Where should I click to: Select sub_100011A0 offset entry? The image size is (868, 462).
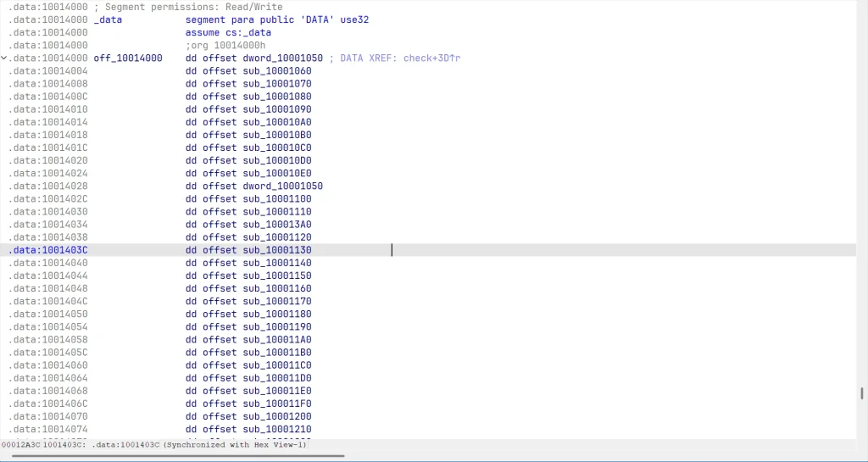277,340
